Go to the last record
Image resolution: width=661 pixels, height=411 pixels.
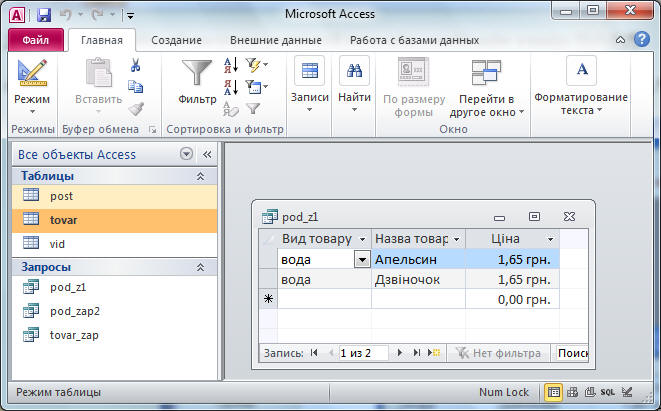(416, 353)
